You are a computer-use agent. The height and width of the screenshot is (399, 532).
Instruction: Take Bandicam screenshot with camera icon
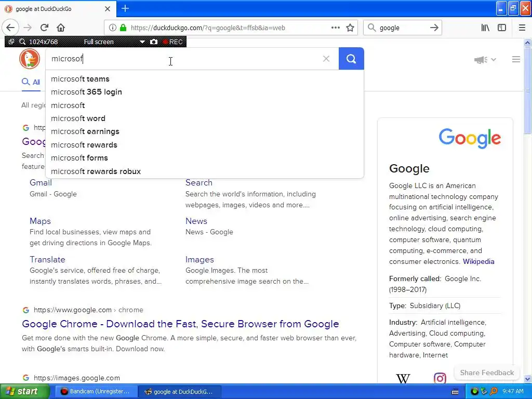pos(154,42)
